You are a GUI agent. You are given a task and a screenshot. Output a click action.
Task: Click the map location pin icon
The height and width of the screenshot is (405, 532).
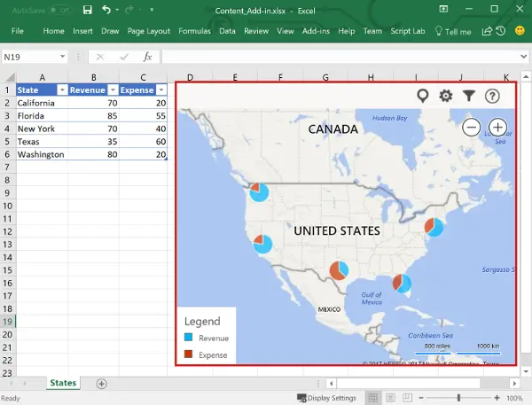pyautogui.click(x=423, y=96)
